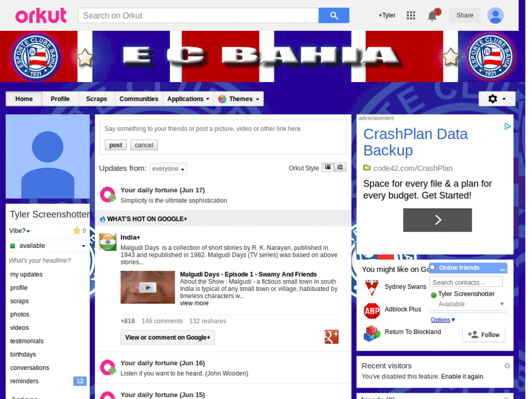532x399 pixels.
Task: Click the post button
Action: click(x=116, y=145)
